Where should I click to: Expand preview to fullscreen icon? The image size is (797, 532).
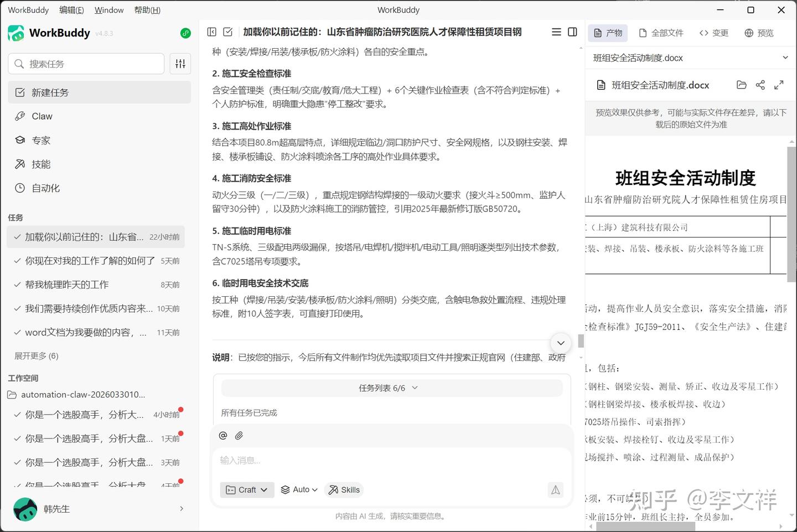tap(779, 85)
